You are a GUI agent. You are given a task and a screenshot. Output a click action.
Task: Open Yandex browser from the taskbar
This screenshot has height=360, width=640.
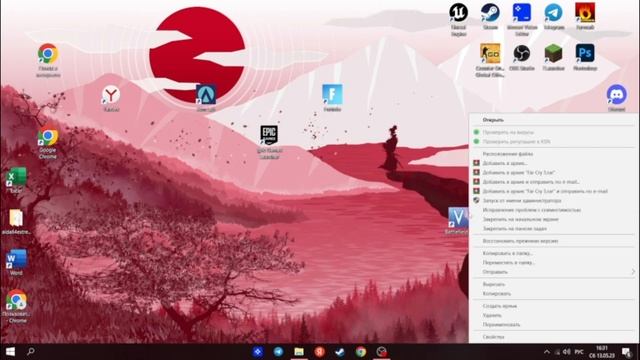click(x=320, y=351)
